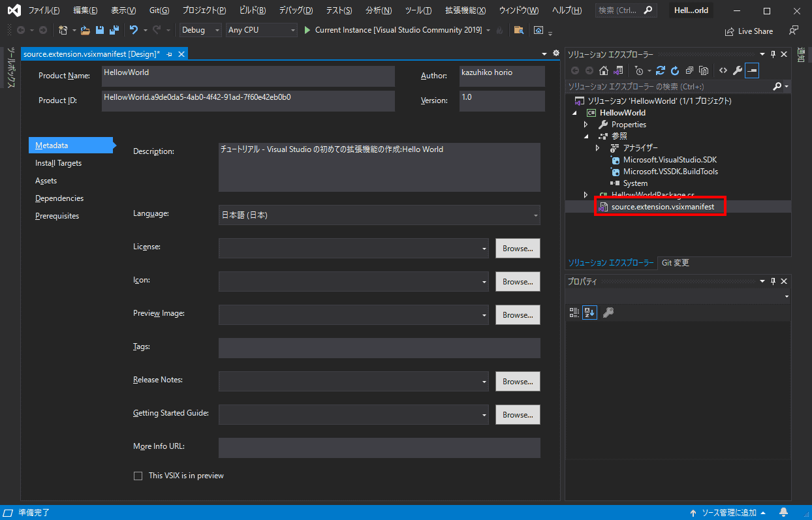Select source.extension.vsixmanifest in Solution Explorer
This screenshot has width=812, height=520.
(x=663, y=207)
